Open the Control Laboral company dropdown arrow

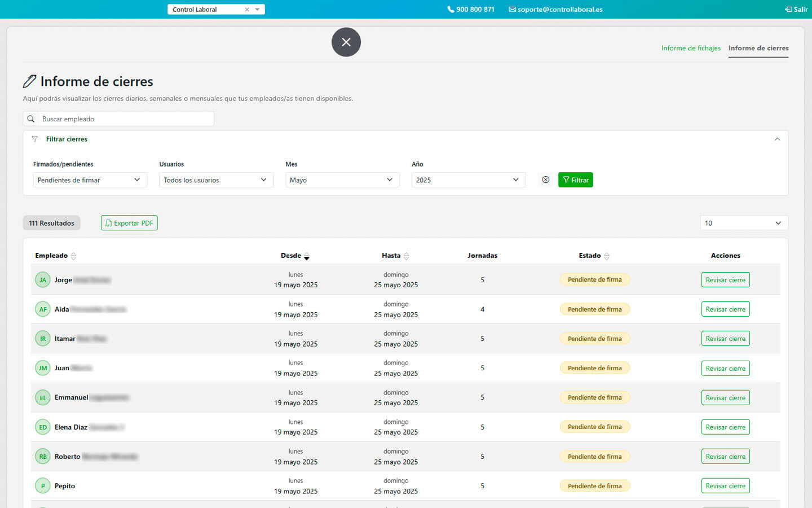coord(258,10)
